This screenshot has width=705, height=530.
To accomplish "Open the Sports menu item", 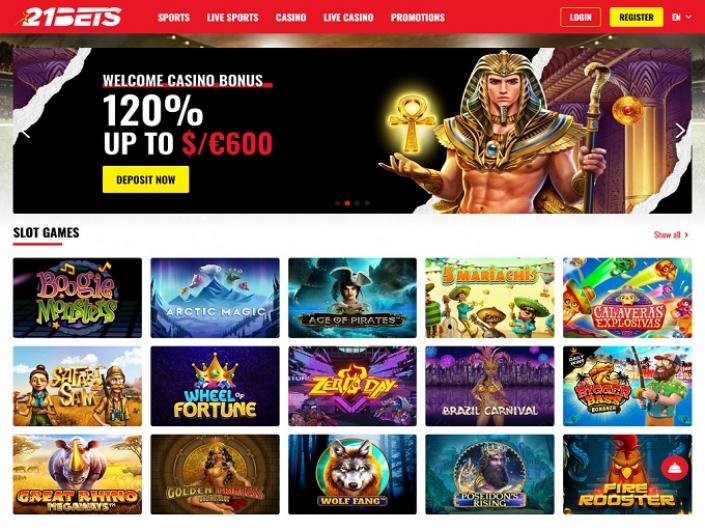I will 174,18.
